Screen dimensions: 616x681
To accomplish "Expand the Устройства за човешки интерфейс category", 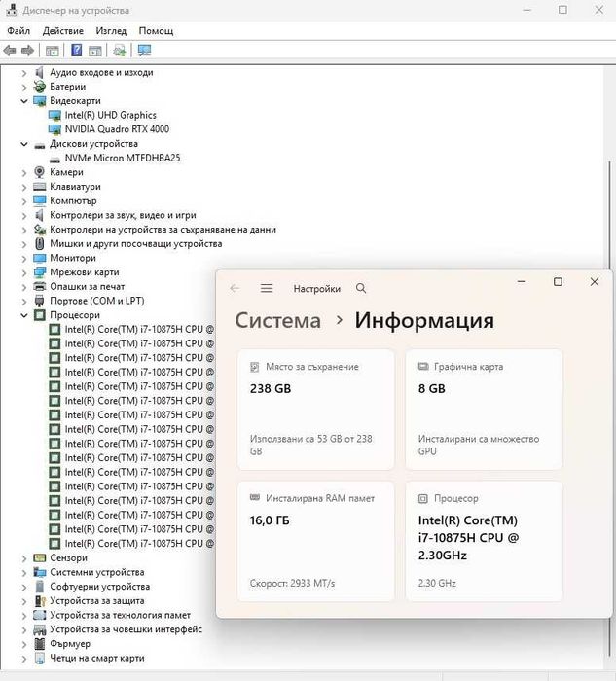I will coord(24,629).
